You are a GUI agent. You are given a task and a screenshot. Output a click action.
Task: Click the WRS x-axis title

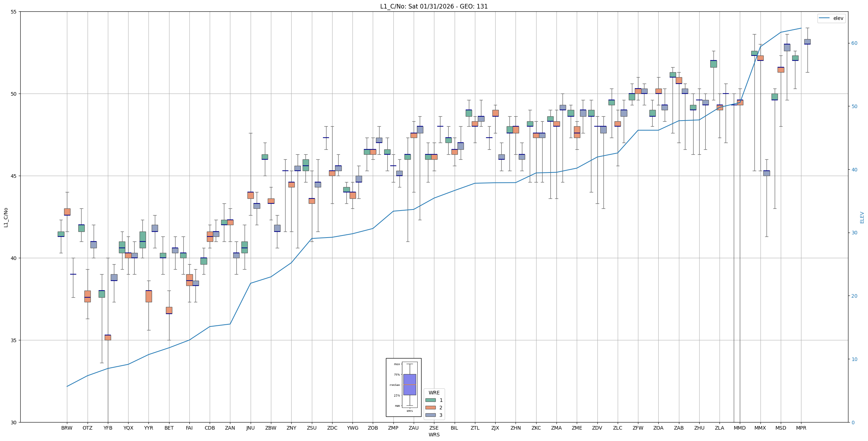pos(434,435)
